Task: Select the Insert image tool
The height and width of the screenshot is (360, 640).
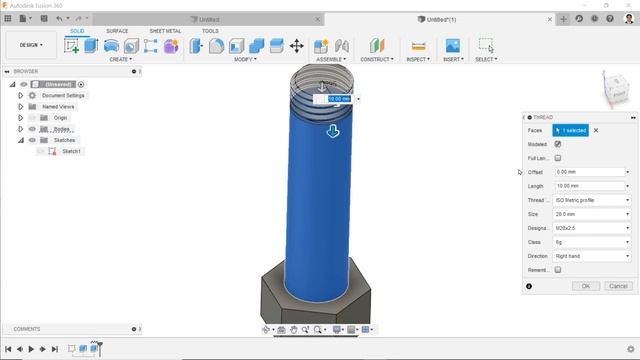Action: pyautogui.click(x=453, y=46)
